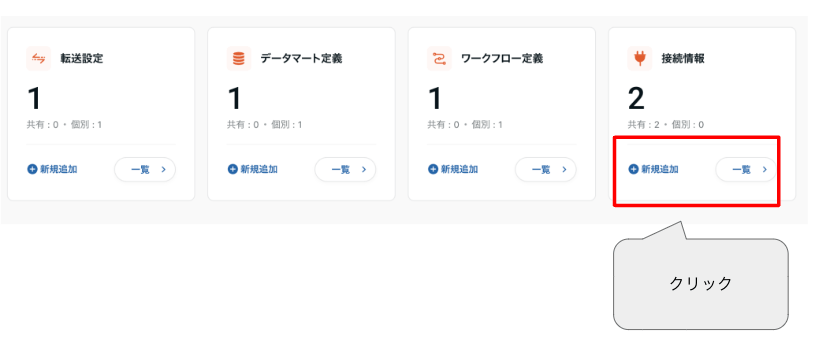The width and height of the screenshot is (821, 362).
Task: Open the ワークフロー定義 一覧 list button
Action: tap(546, 170)
